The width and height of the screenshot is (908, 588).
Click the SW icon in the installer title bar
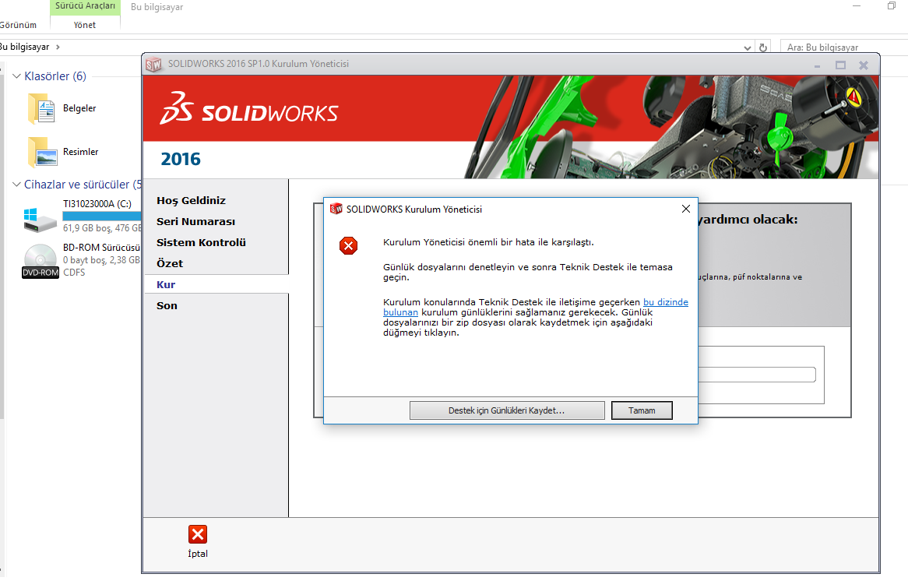coord(153,65)
